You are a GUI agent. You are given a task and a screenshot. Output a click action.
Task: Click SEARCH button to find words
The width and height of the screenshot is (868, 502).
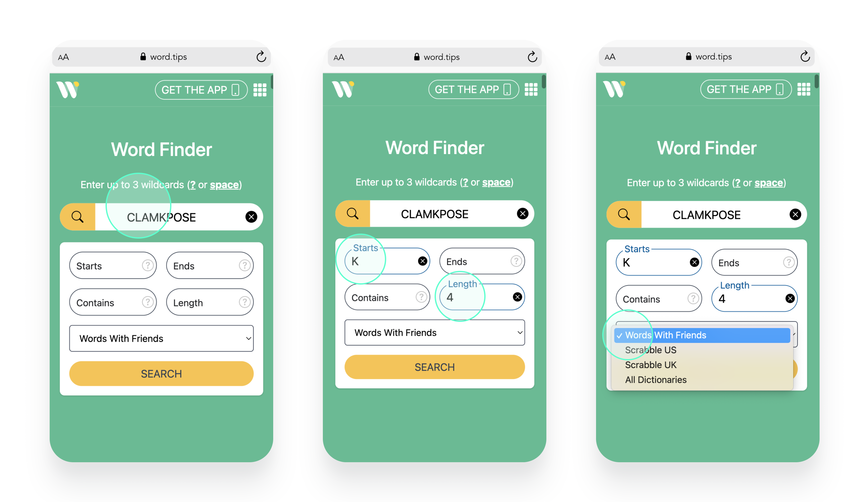pos(433,366)
